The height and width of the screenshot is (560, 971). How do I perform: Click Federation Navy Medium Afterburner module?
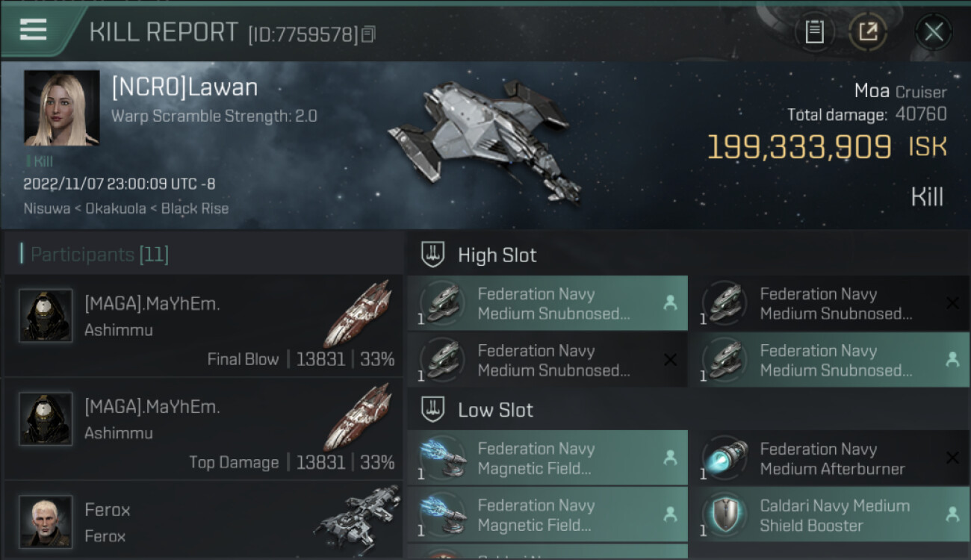coord(833,458)
